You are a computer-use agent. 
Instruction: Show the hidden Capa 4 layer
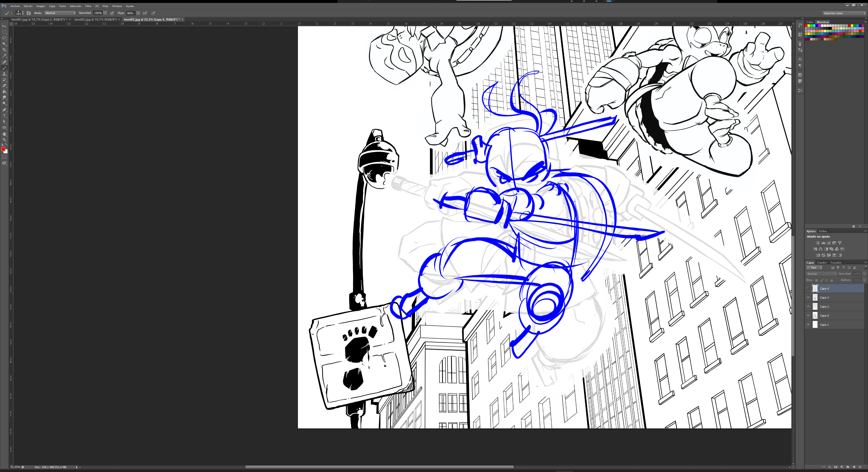pyautogui.click(x=808, y=289)
